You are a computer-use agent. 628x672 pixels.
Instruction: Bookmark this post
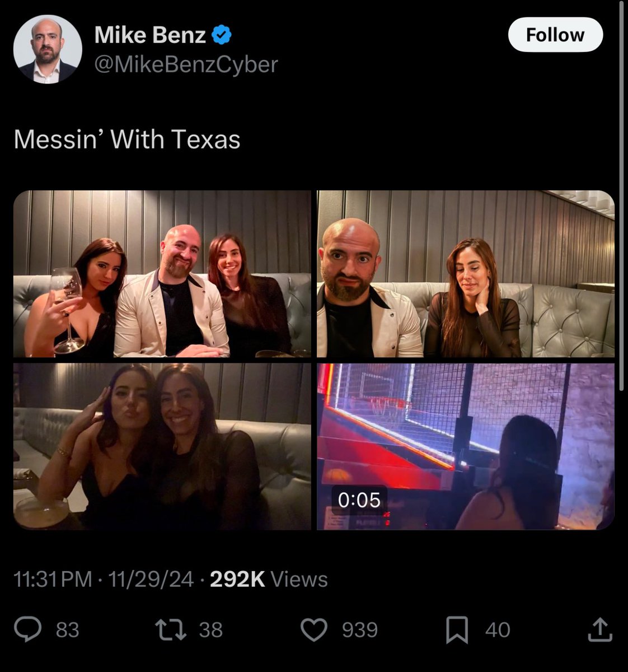457,629
